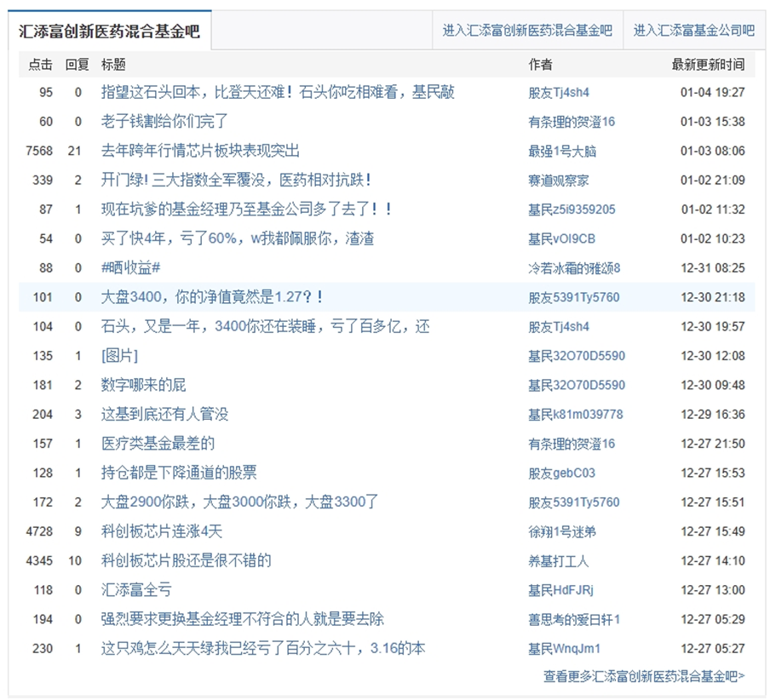
Task: Read the post 大盘2900你跌，大盘3000你跌
Action: click(239, 502)
